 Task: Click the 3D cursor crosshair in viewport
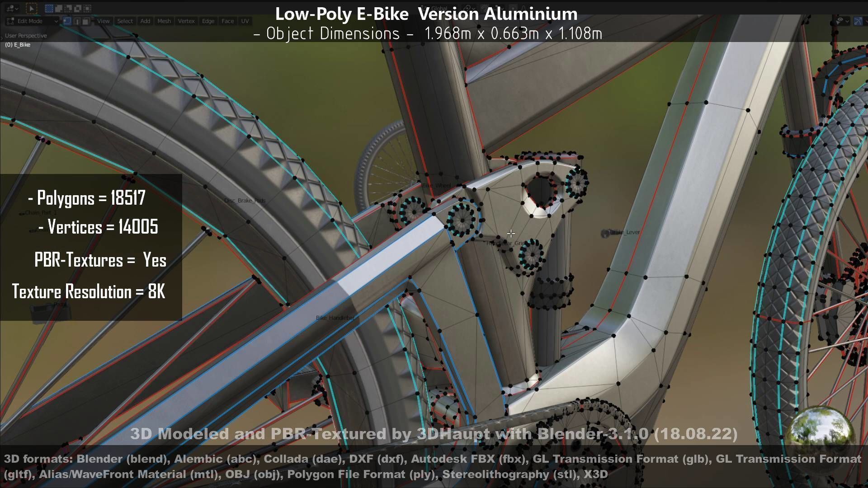tap(511, 234)
